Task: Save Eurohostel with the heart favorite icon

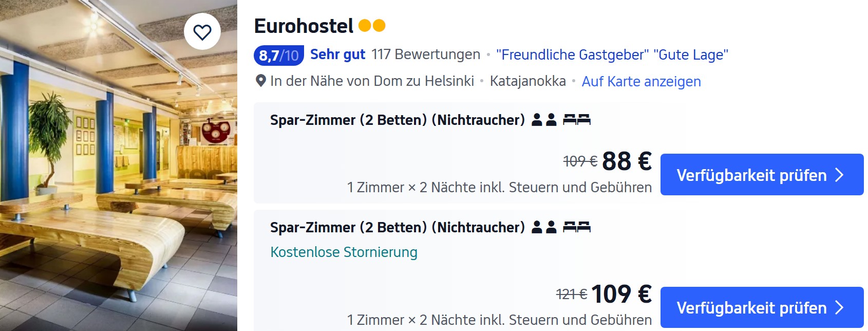Action: point(202,32)
